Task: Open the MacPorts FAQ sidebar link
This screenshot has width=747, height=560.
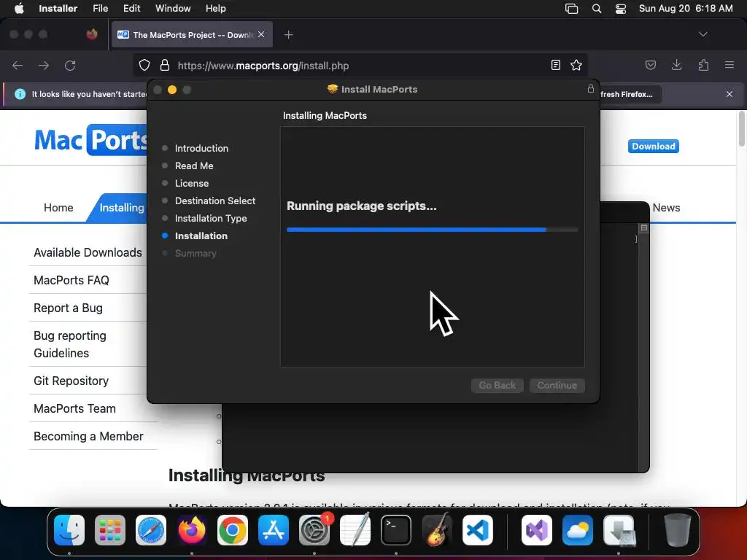Action: point(71,280)
